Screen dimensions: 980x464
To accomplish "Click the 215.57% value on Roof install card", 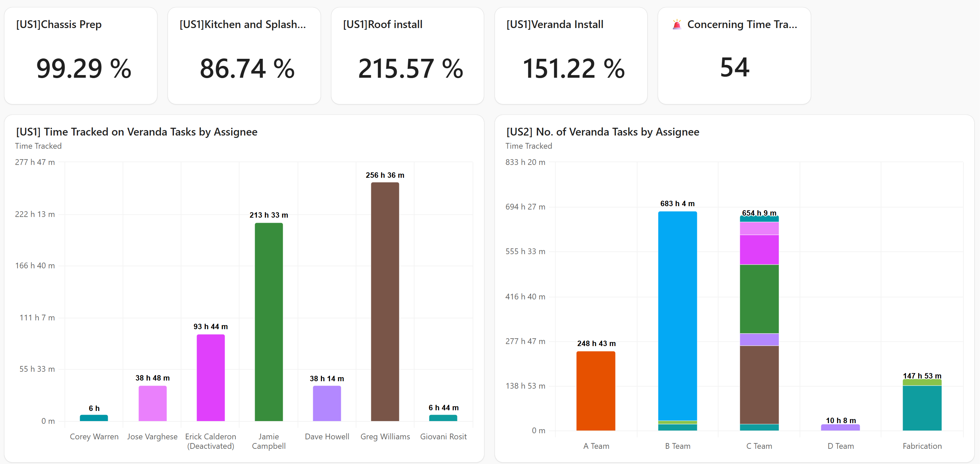I will click(410, 69).
